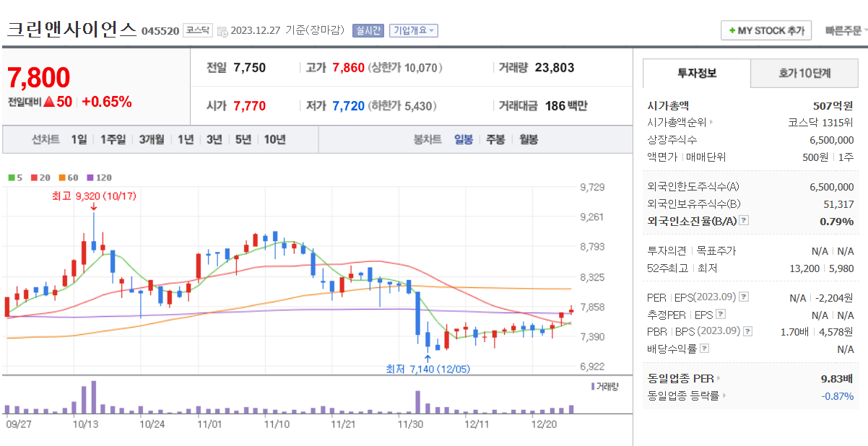The image size is (868, 446).
Task: Click the red 20-day moving average legend
Action: (x=40, y=178)
